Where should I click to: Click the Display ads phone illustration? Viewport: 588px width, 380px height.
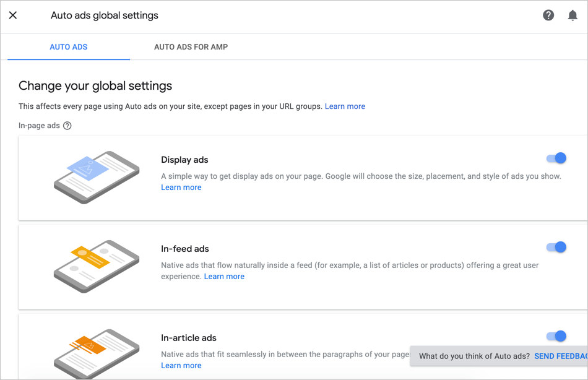click(x=96, y=177)
